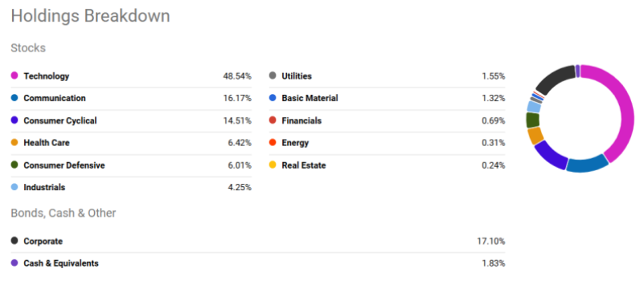The height and width of the screenshot is (289, 644).
Task: Select the Health Care row label
Action: pos(47,143)
